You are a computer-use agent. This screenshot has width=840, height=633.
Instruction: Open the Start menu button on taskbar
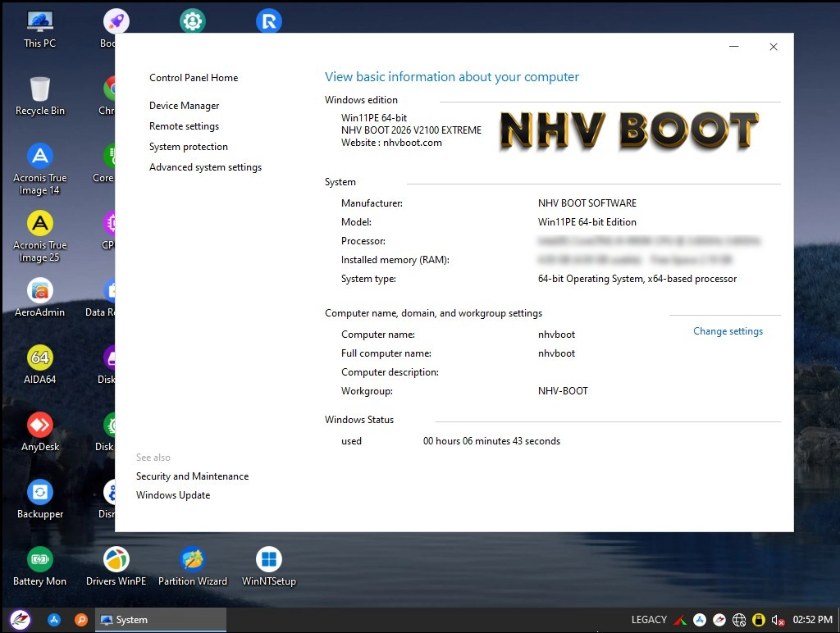point(21,620)
